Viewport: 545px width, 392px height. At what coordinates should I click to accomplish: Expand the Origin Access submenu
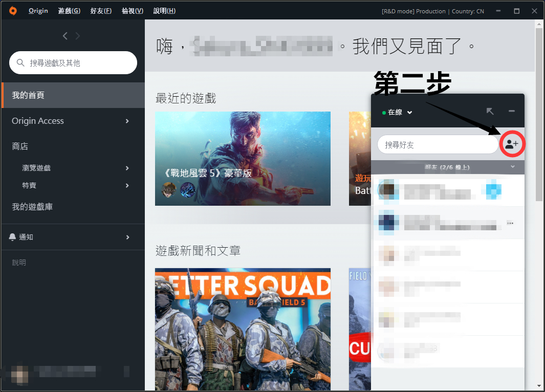tap(127, 121)
